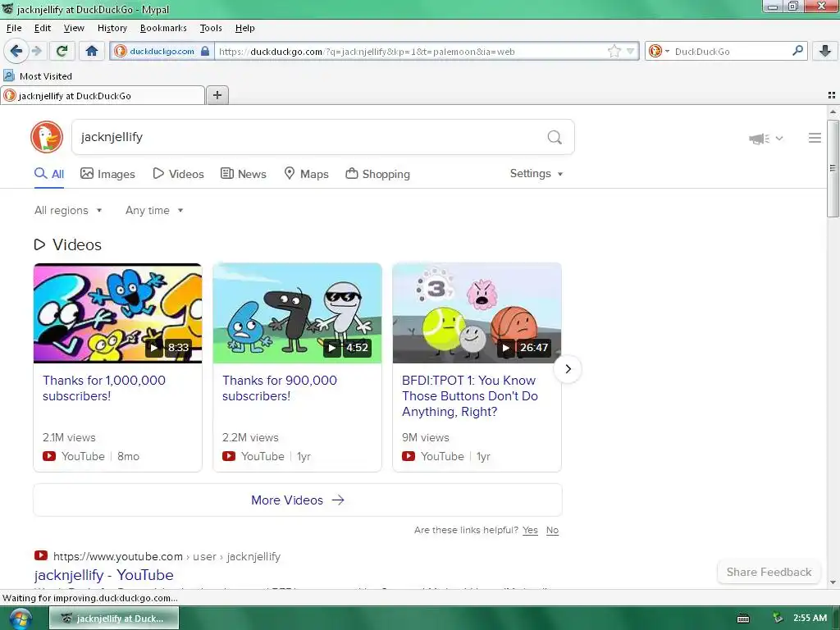Select the All results tab
The width and height of the screenshot is (840, 630).
pos(49,174)
